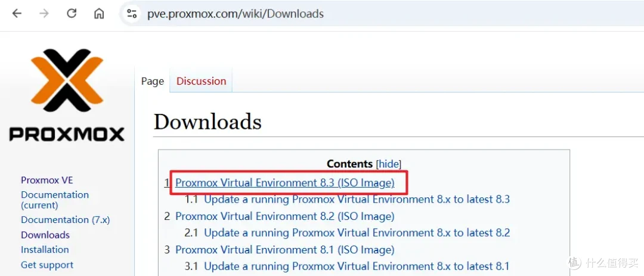Open Update to latest 8.2 section link
644x276 pixels.
click(357, 233)
